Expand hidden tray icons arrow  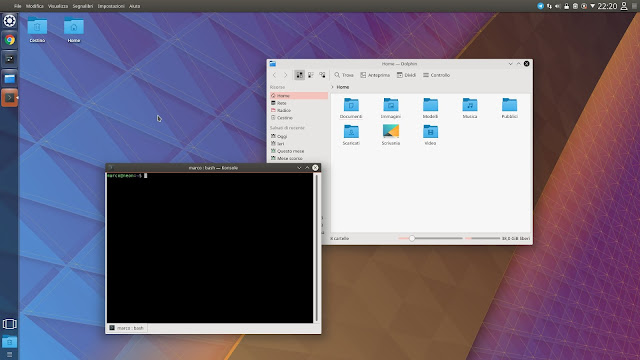[593, 6]
